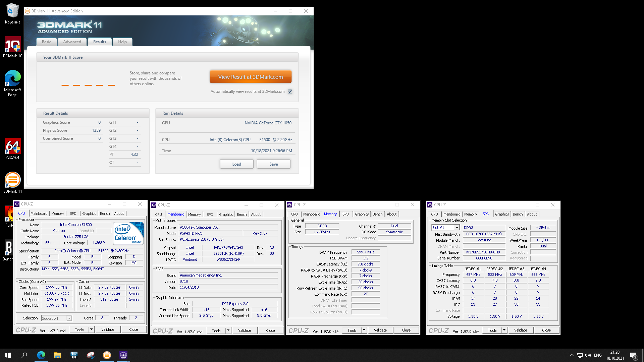Click Close in CPU-Z Mainboard window
This screenshot has width=644, height=362.
(x=271, y=330)
